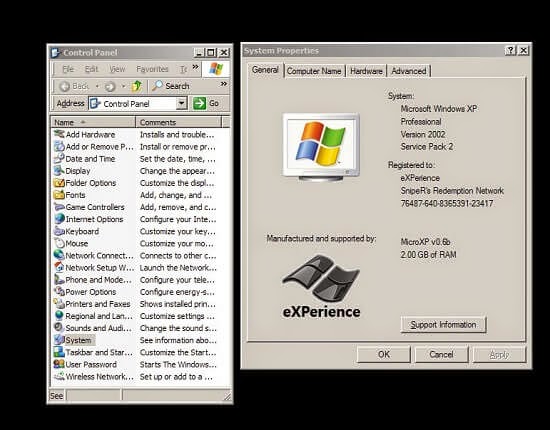This screenshot has width=550, height=430.
Task: Click the Date and Time icon
Action: pyautogui.click(x=59, y=159)
